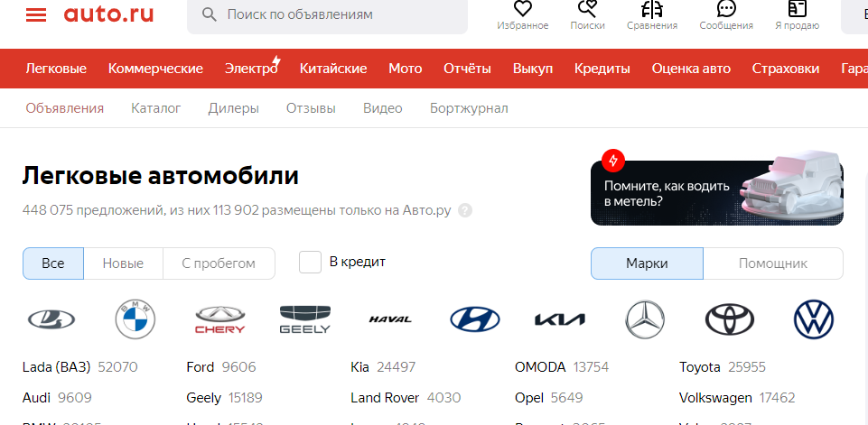The width and height of the screenshot is (868, 425).
Task: Click the red lightning badge on banner
Action: [612, 161]
